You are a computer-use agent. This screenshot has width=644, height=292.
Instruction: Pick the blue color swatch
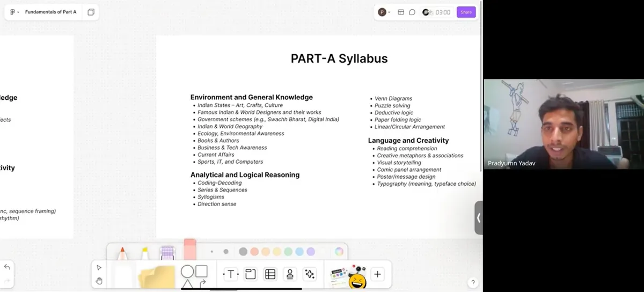[299, 251]
